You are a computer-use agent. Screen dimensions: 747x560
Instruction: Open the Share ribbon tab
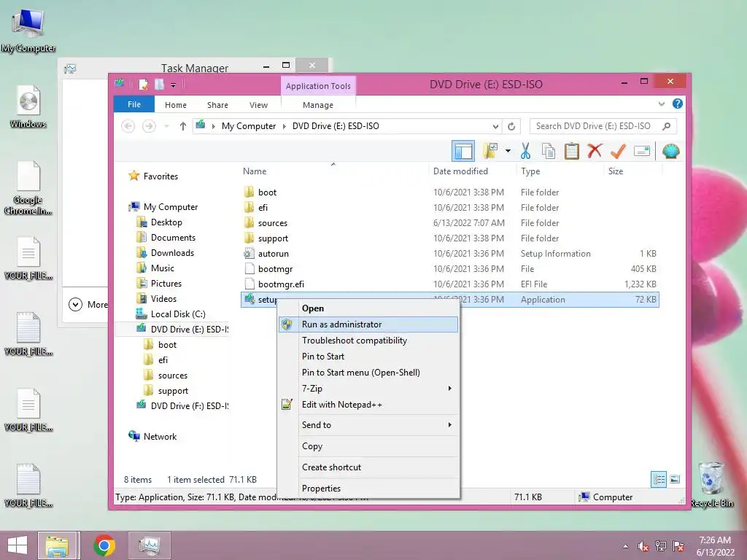(217, 105)
